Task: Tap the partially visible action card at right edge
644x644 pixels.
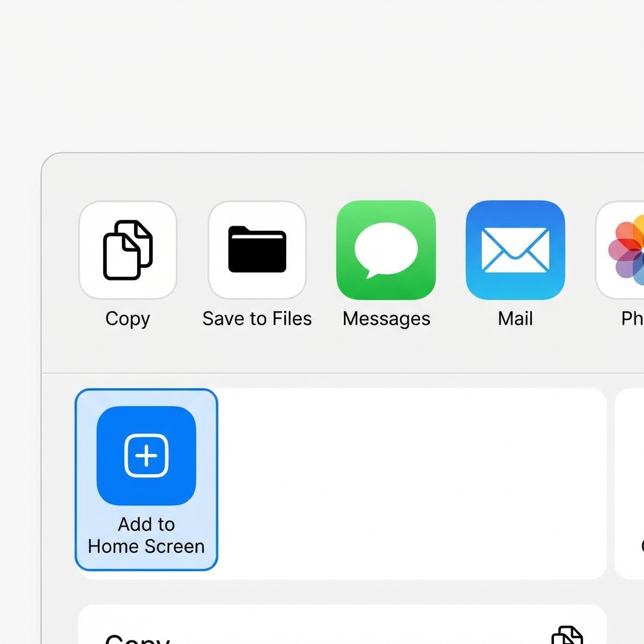Action: pos(630,483)
